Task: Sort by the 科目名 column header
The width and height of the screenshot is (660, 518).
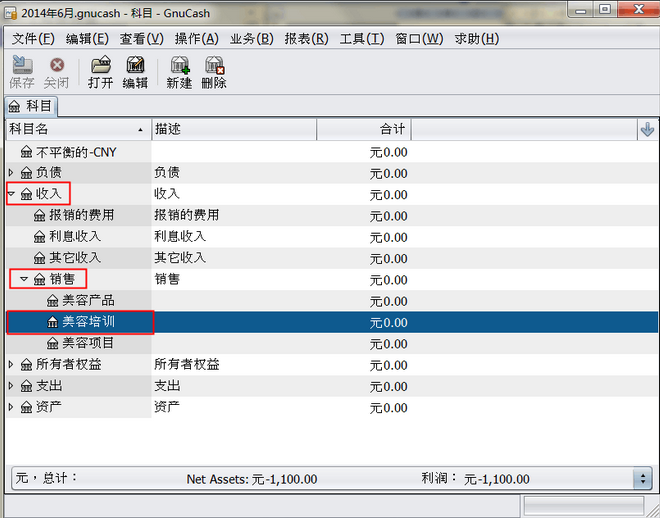Action: point(79,129)
